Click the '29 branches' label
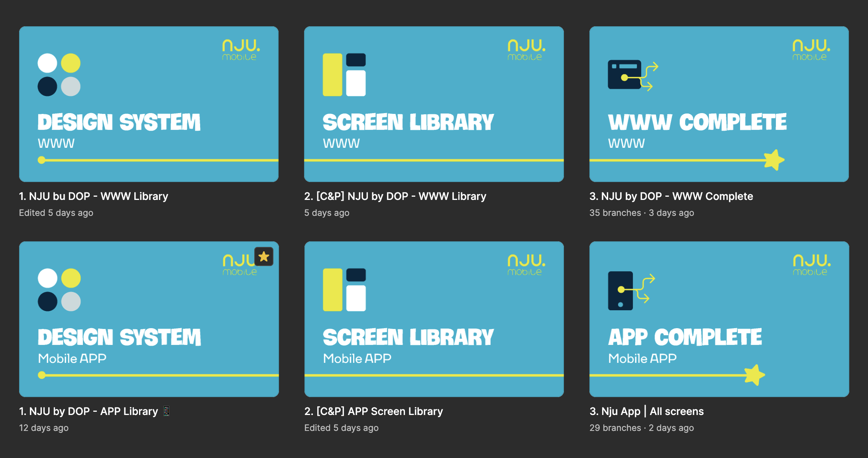The image size is (868, 458). click(615, 428)
